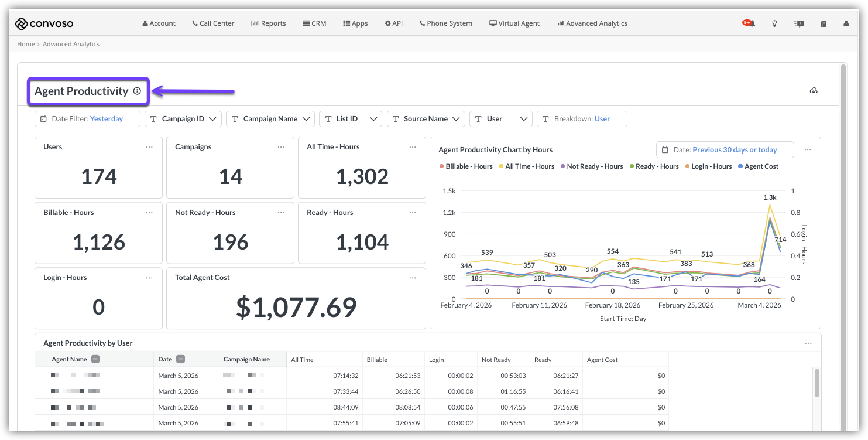This screenshot has width=868, height=440.
Task: Click the Convoso logo
Action: tap(44, 23)
